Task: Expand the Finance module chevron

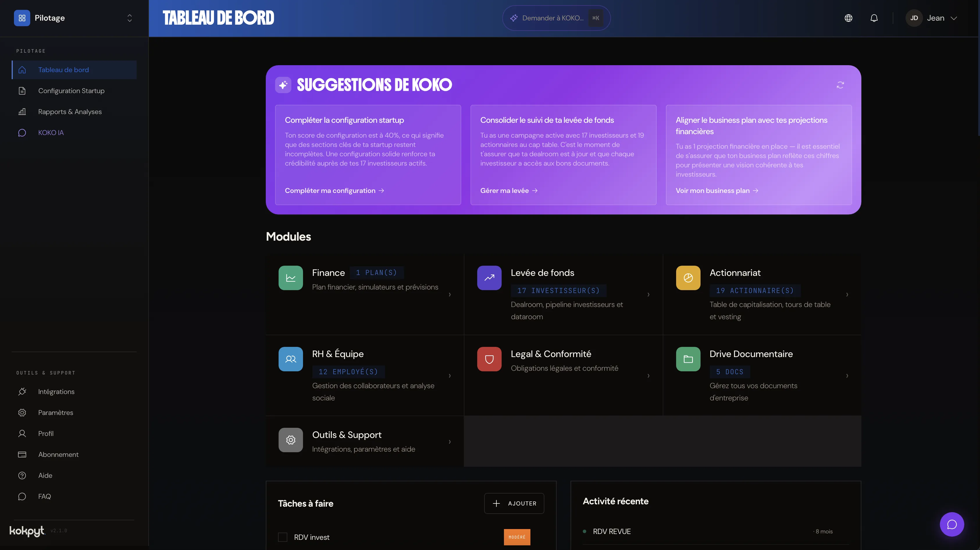Action: (x=450, y=294)
